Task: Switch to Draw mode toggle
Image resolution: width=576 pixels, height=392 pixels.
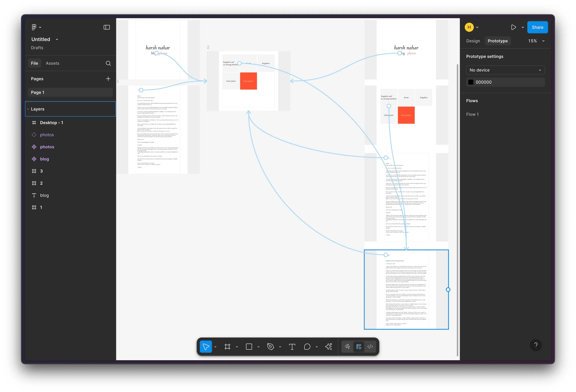Action: coord(347,346)
